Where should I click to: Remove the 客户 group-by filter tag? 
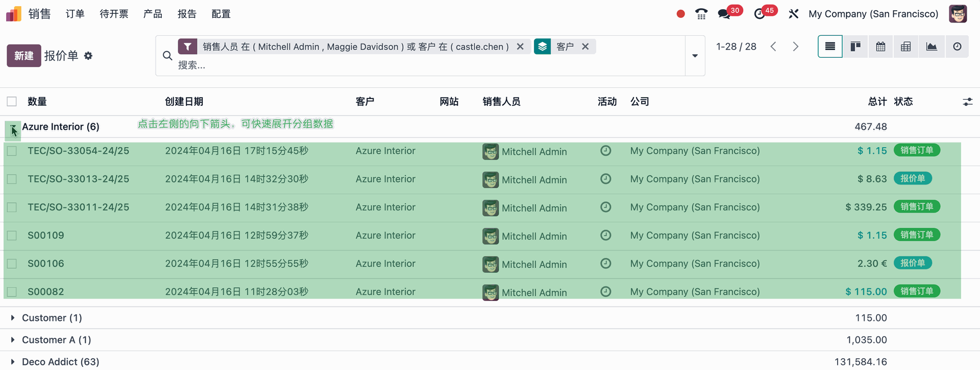(585, 47)
